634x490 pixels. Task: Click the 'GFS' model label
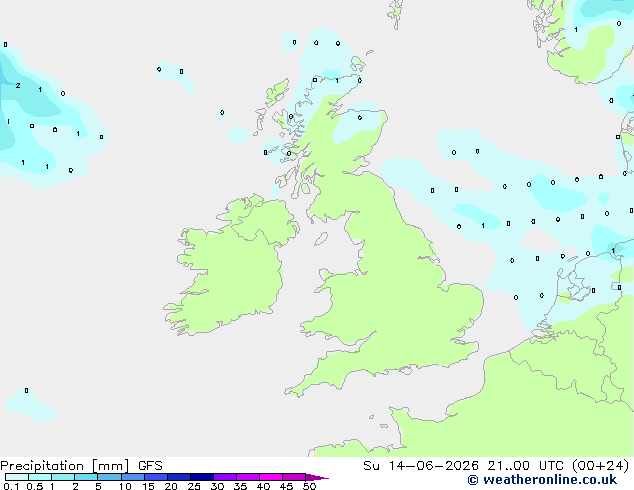pos(150,466)
